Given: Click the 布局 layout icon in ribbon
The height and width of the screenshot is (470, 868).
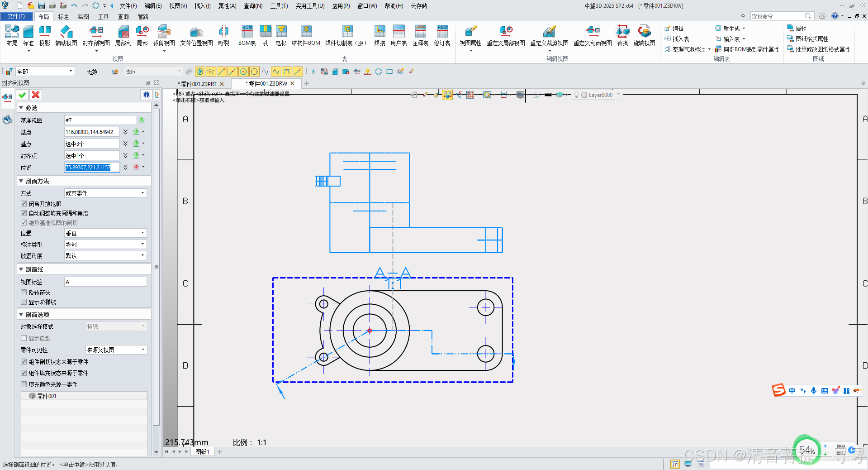Looking at the screenshot, I should pyautogui.click(x=12, y=35).
